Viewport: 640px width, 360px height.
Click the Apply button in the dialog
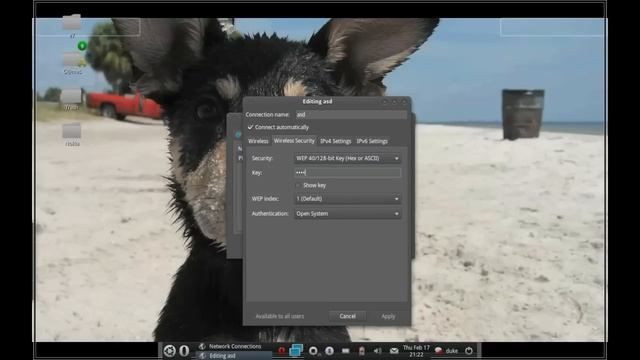(x=388, y=316)
